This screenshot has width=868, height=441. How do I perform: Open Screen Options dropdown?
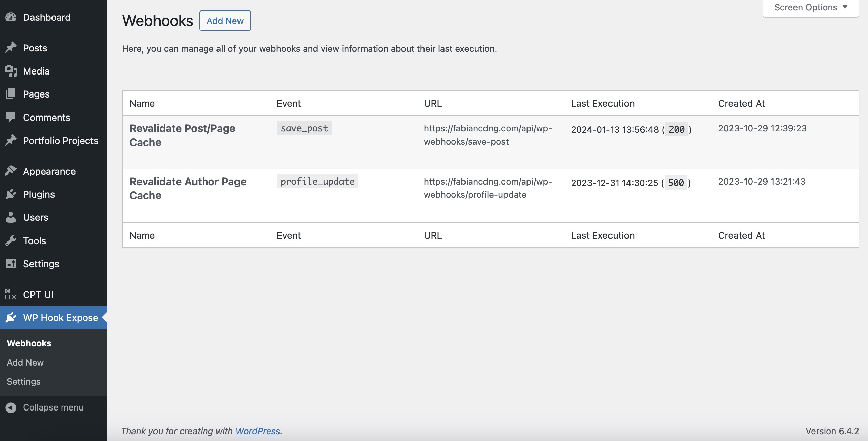pyautogui.click(x=811, y=7)
